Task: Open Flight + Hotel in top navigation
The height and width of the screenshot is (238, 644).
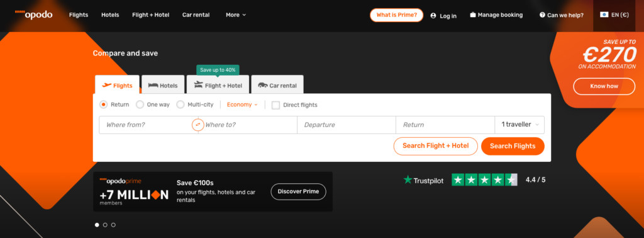Action: tap(151, 15)
